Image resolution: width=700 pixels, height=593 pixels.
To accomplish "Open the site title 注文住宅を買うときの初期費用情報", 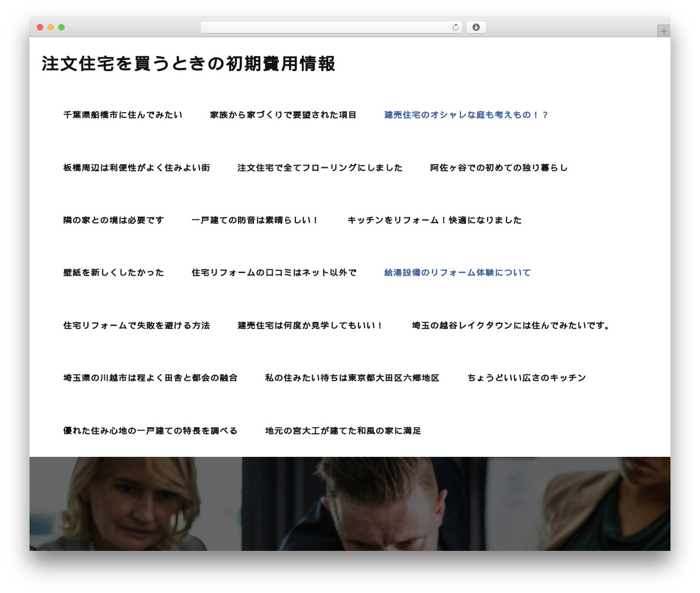I will 188,63.
